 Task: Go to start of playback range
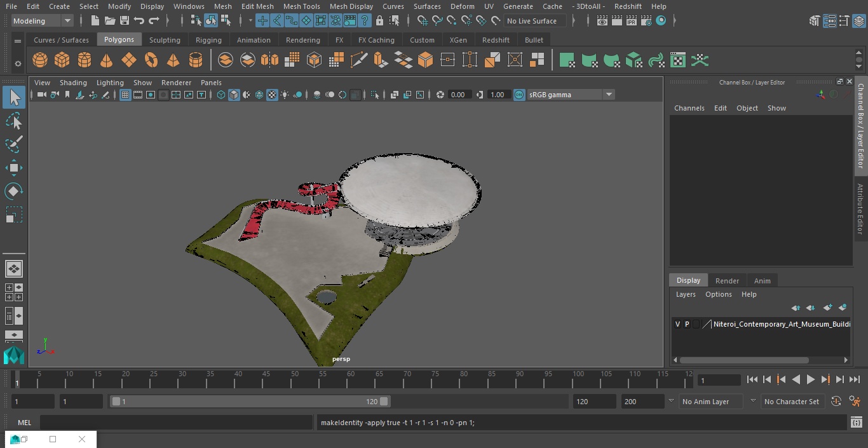point(752,379)
